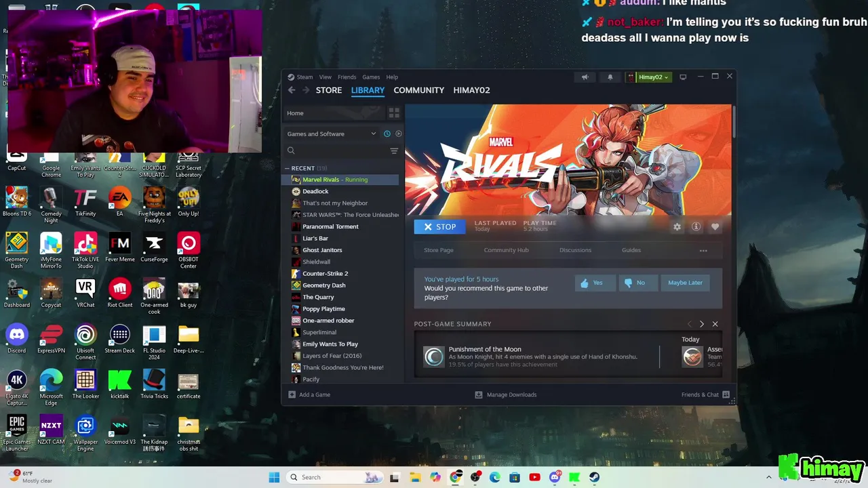868x488 pixels.
Task: Open the View menu
Action: tap(325, 77)
